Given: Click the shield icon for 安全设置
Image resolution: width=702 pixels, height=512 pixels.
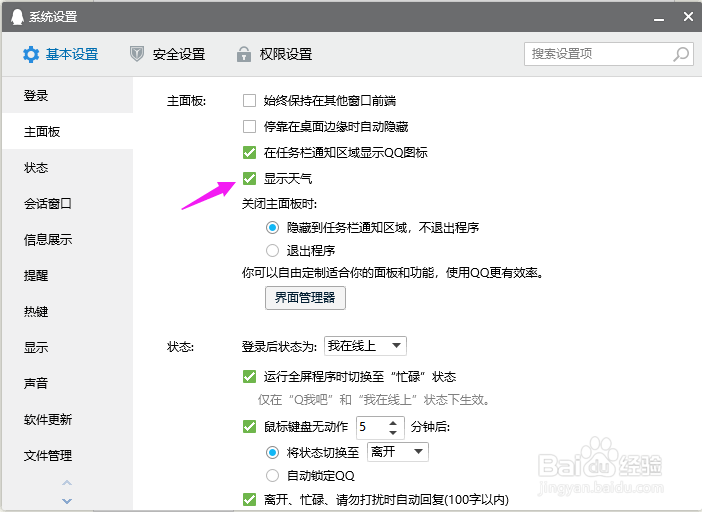Looking at the screenshot, I should click(137, 54).
